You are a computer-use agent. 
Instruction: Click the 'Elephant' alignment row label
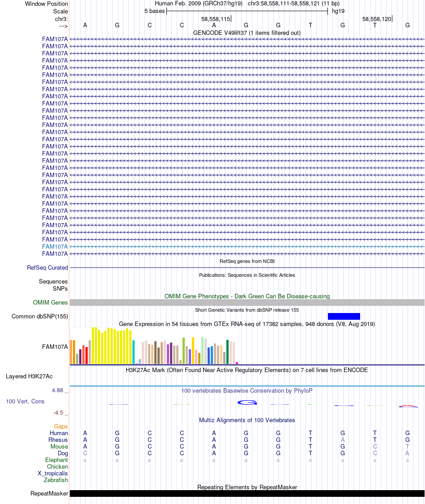click(56, 460)
